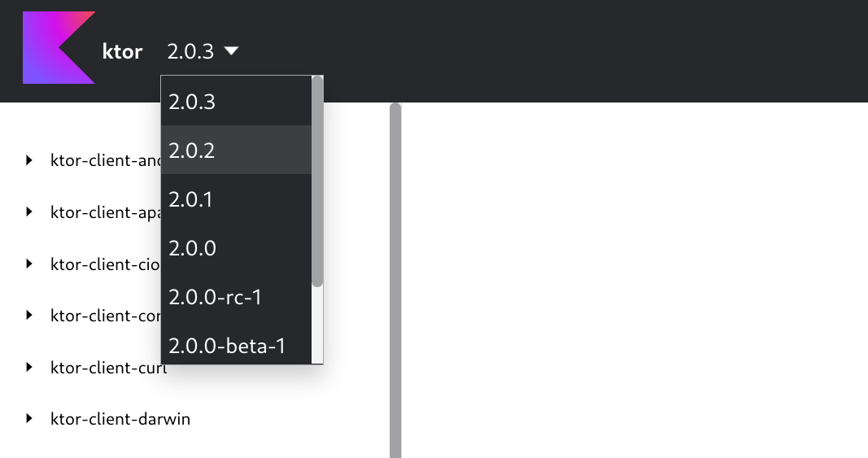Click the sidebar navigation scrollbar
868x458 pixels.
tap(395, 277)
